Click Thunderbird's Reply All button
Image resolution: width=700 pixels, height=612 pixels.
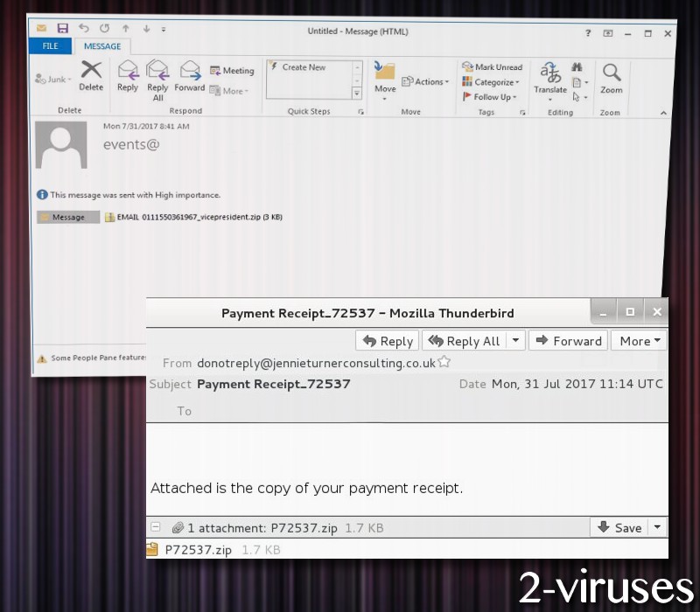[x=464, y=341]
